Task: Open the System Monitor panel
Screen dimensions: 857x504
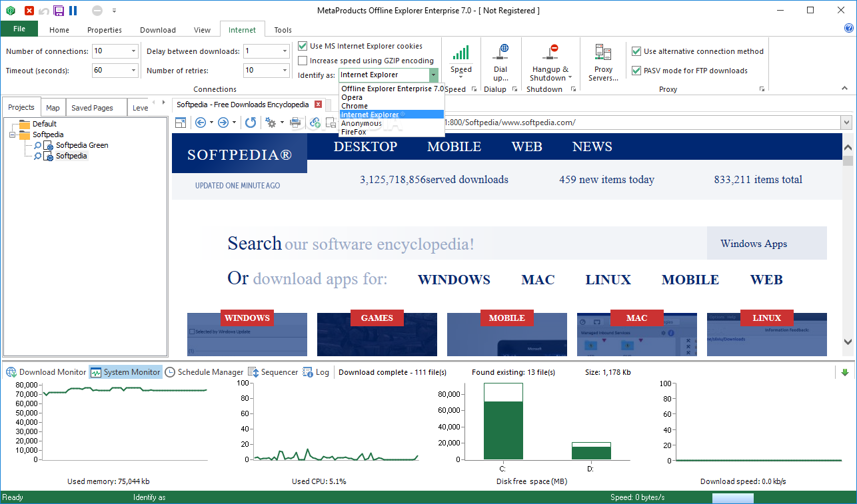Action: click(125, 372)
